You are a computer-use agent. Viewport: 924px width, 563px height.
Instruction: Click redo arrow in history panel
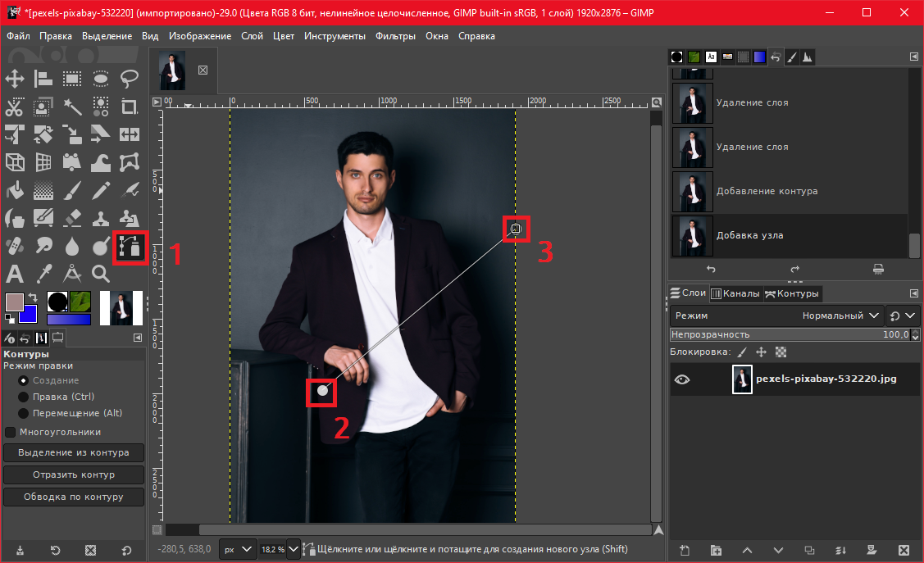[x=794, y=269]
